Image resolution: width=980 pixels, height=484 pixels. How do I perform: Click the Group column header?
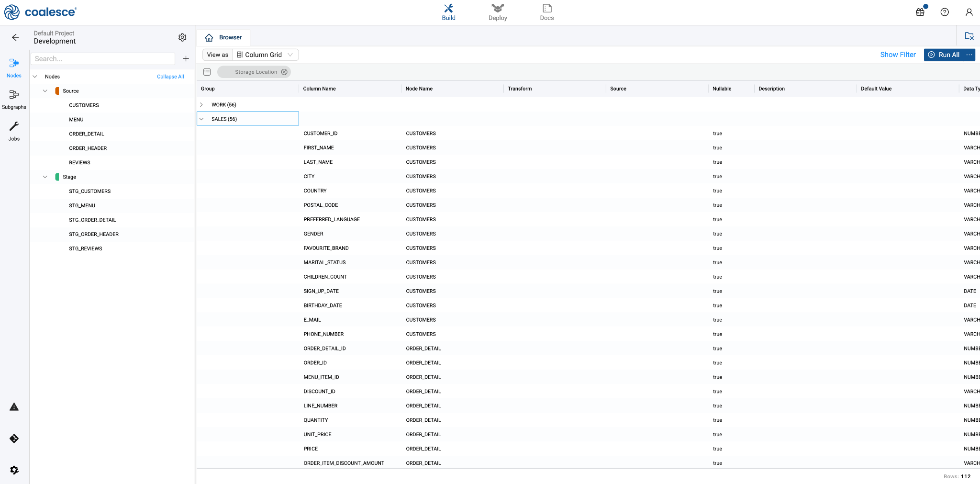point(208,89)
